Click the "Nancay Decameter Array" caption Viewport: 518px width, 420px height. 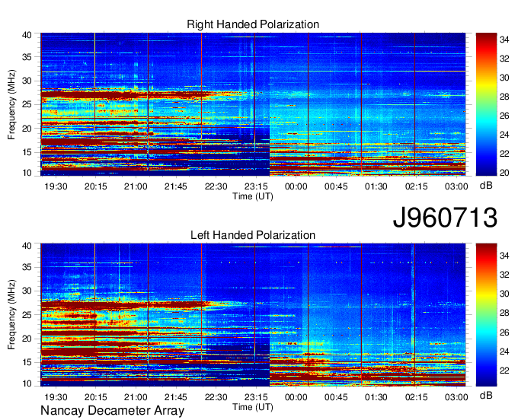(x=112, y=411)
